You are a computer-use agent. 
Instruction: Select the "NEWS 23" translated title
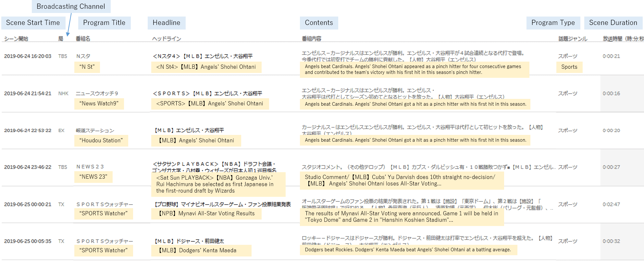tap(93, 177)
